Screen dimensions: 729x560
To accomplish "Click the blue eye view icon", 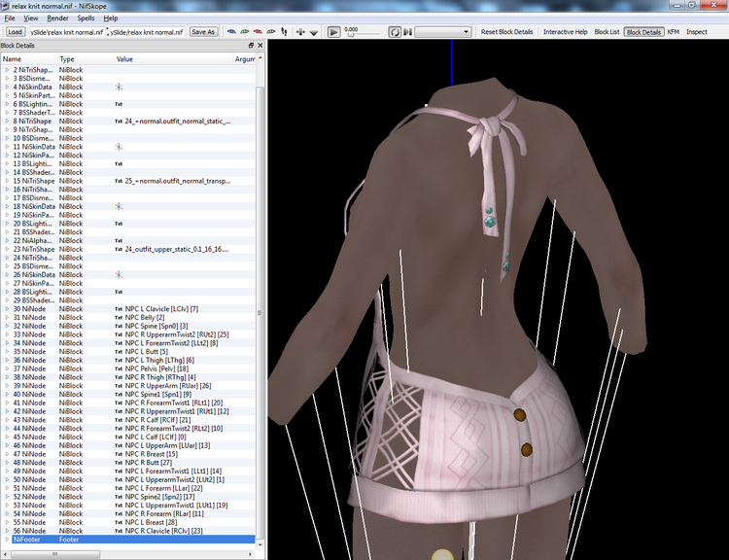I will (x=231, y=32).
